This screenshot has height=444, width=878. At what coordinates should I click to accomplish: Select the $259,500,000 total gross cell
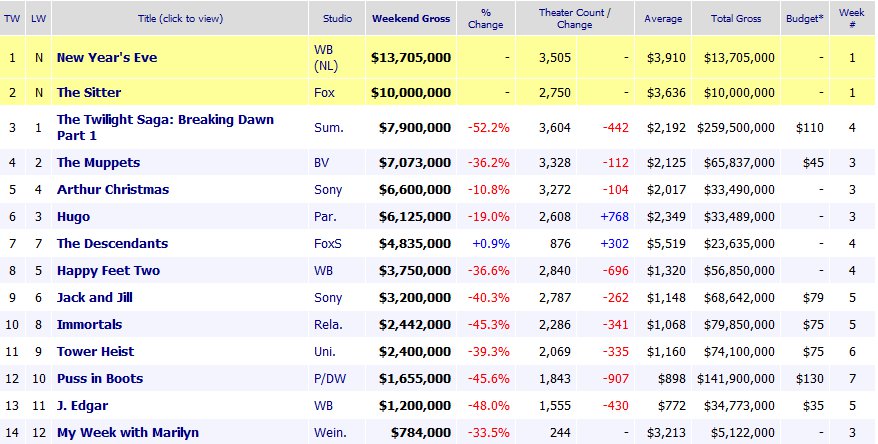pyautogui.click(x=736, y=128)
